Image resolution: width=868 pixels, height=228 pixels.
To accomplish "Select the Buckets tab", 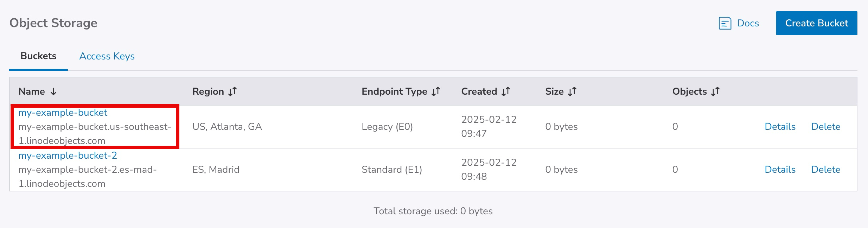I will (x=38, y=56).
